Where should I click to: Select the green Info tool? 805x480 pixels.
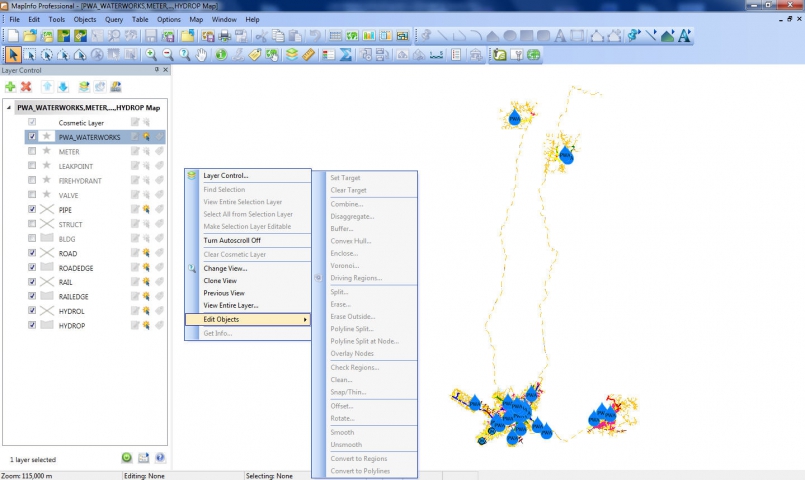(x=221, y=54)
